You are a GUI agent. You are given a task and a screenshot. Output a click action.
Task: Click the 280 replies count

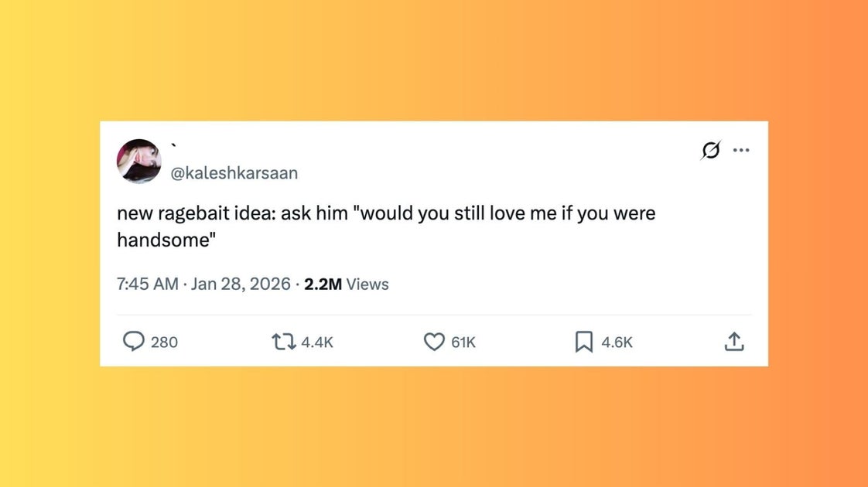(x=164, y=342)
